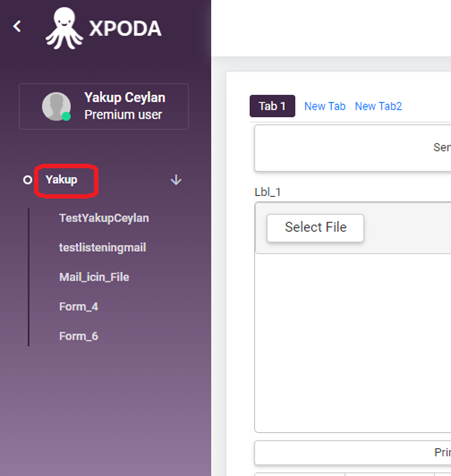Collapse the Yakup menu with down arrow

(x=176, y=180)
